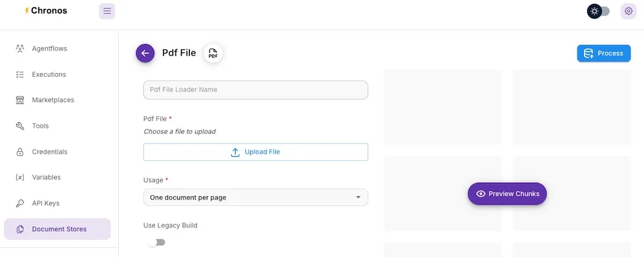Click the Tools wrench icon
The image size is (644, 257).
pyautogui.click(x=20, y=126)
